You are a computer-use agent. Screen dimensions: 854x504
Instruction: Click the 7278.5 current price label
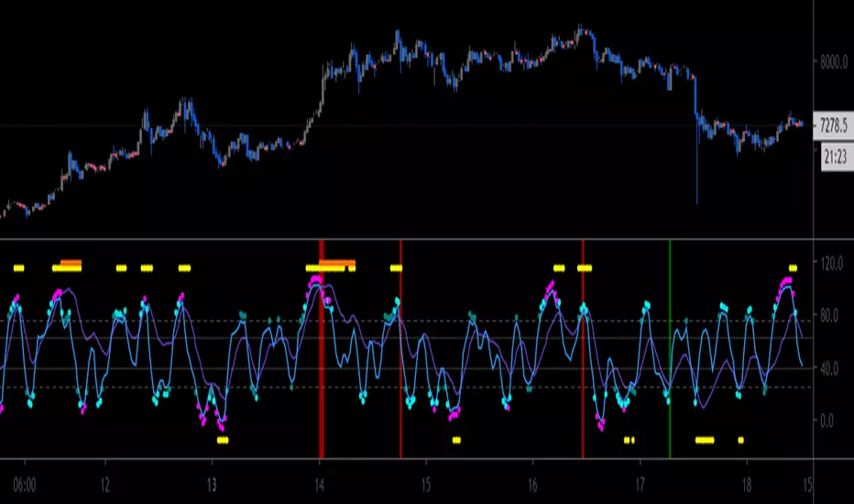coord(833,126)
